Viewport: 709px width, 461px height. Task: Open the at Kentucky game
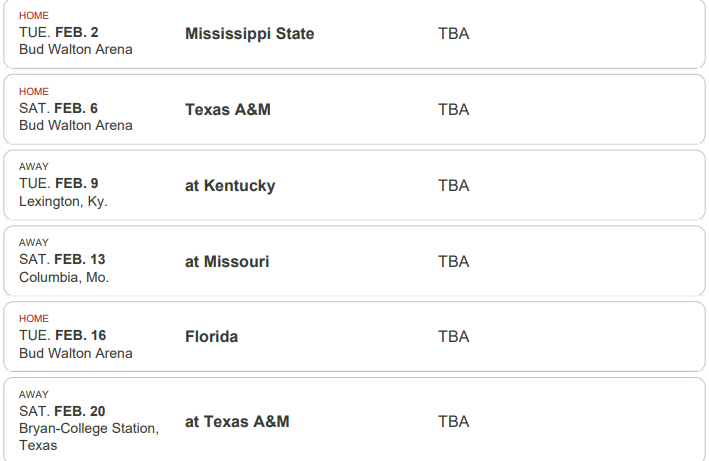[x=230, y=186]
